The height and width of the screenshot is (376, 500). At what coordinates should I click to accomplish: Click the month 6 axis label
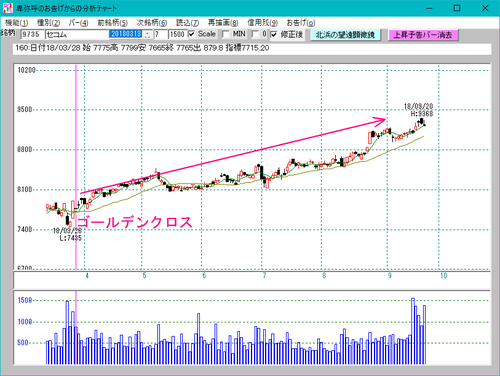click(x=204, y=276)
